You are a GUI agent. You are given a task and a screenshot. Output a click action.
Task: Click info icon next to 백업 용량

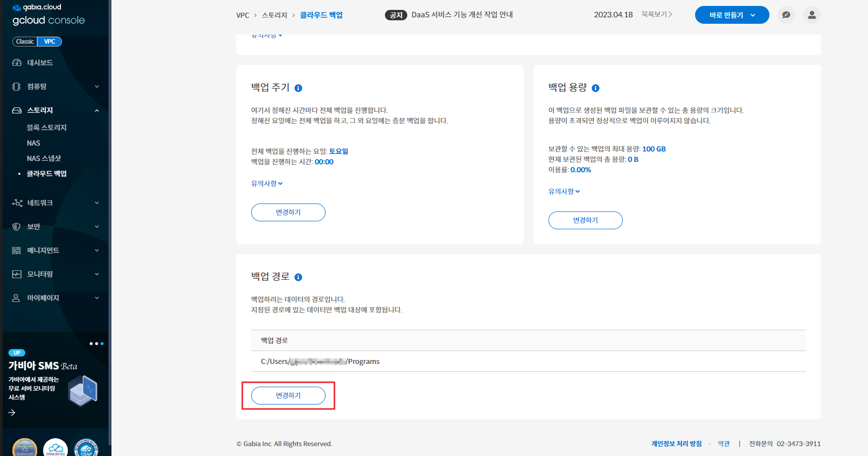point(596,88)
